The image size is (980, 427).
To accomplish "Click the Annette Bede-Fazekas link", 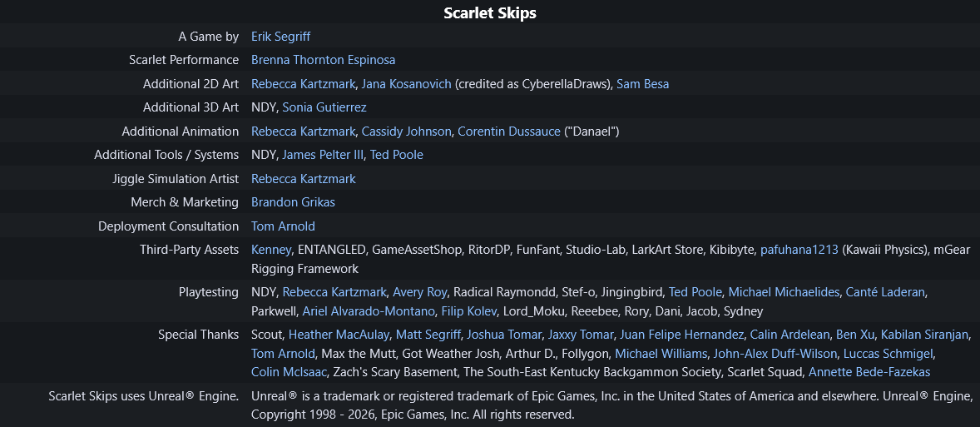I will [869, 372].
